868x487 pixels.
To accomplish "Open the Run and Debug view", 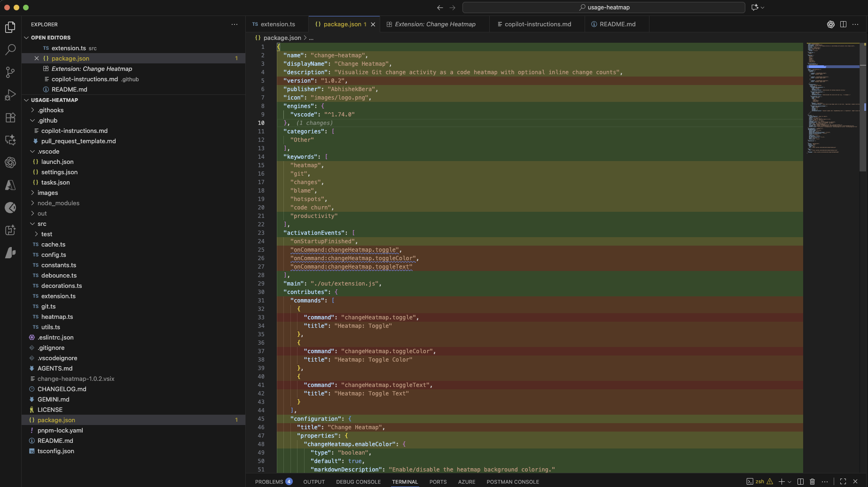I will [10, 95].
